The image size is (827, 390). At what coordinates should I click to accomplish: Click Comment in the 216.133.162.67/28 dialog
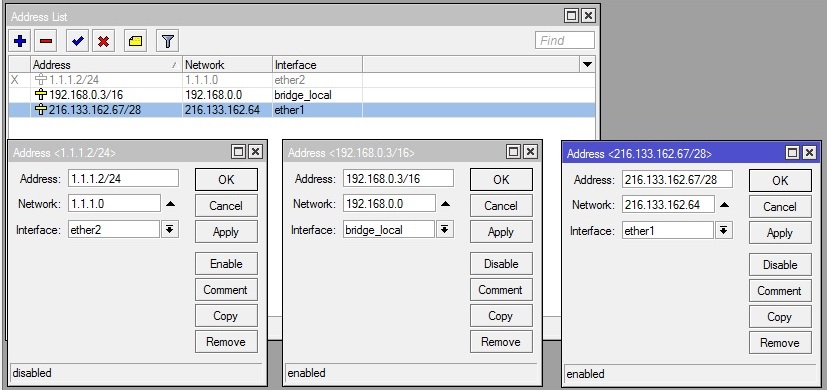click(780, 290)
